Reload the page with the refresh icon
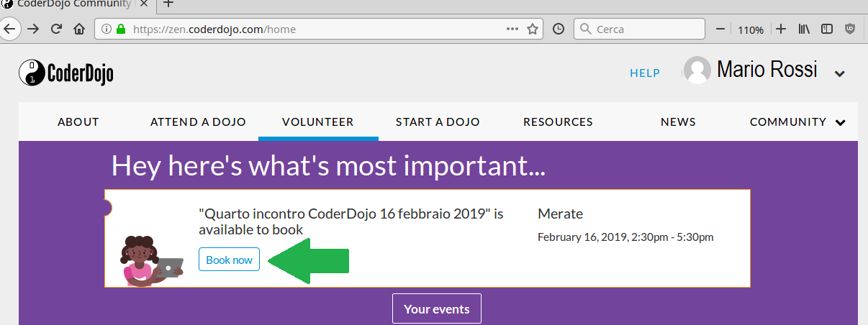The width and height of the screenshot is (868, 325). coord(56,29)
